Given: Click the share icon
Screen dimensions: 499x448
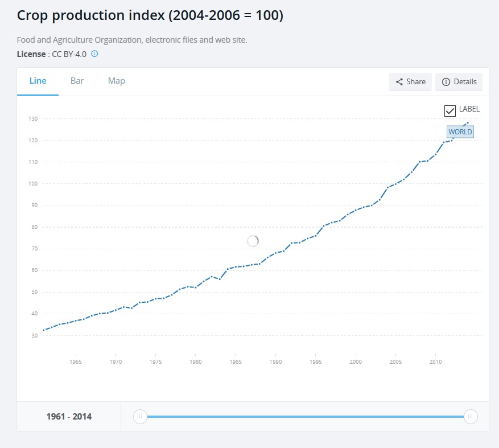Looking at the screenshot, I should pos(399,81).
